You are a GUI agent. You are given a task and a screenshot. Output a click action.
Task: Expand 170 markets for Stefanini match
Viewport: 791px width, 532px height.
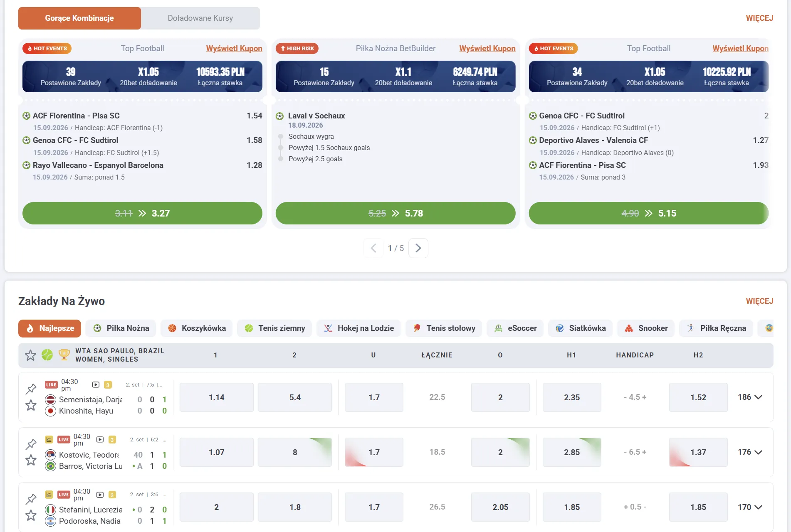pos(750,507)
